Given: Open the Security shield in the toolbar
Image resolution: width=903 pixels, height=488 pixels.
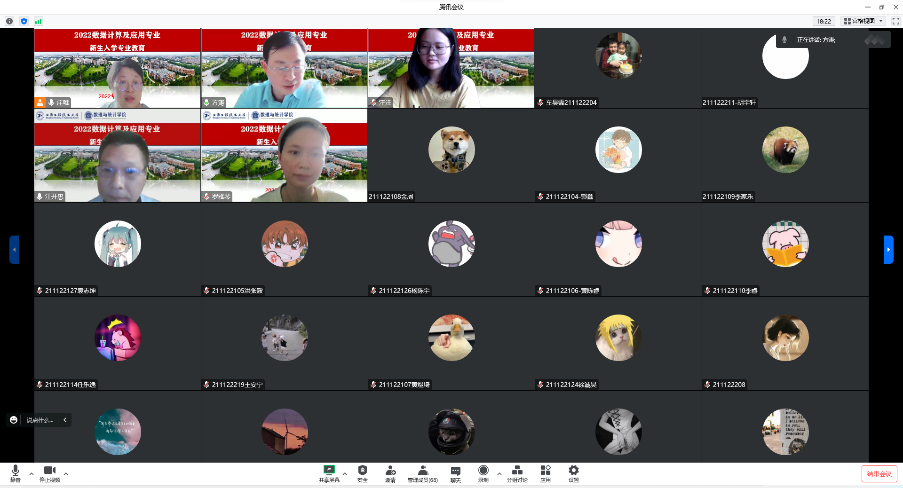Looking at the screenshot, I should coord(362,471).
